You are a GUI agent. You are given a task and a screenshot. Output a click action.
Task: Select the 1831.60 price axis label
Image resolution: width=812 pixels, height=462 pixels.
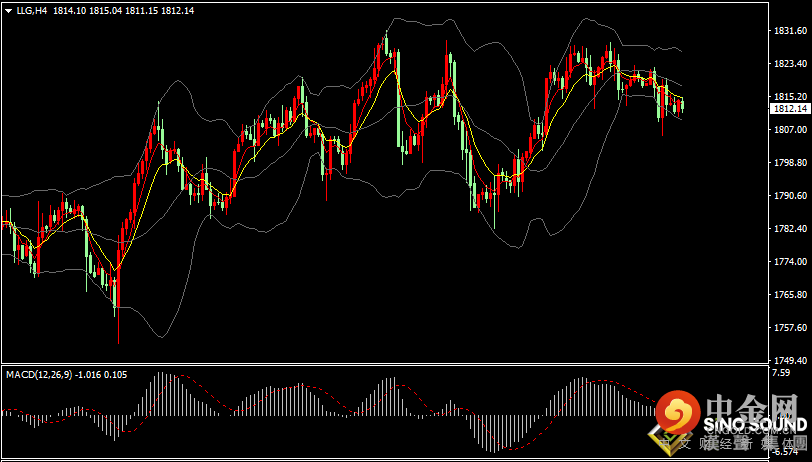(x=791, y=31)
